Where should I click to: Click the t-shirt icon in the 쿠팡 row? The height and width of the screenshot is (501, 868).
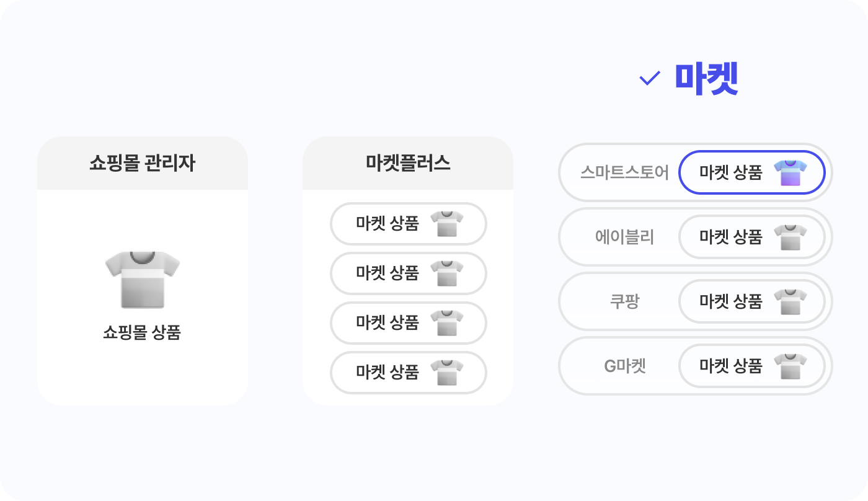pyautogui.click(x=790, y=302)
